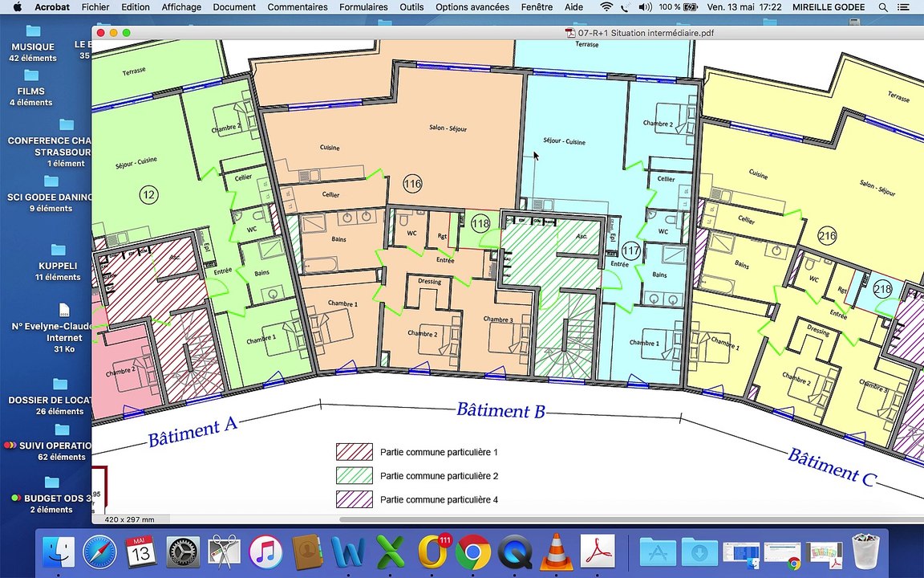Restore the minimized Acrobat window thumbnail
This screenshot has width=924, height=578.
(825, 556)
